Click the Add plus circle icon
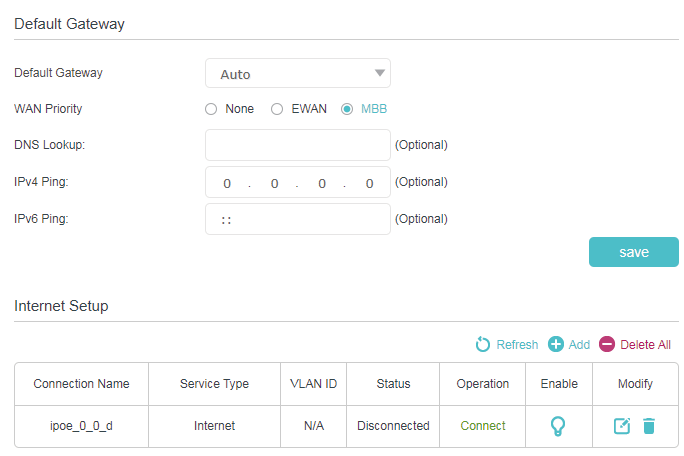The width and height of the screenshot is (684, 456). [556, 344]
